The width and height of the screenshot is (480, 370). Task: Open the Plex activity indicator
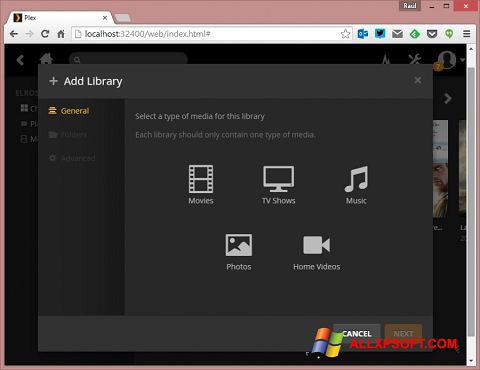click(x=386, y=59)
